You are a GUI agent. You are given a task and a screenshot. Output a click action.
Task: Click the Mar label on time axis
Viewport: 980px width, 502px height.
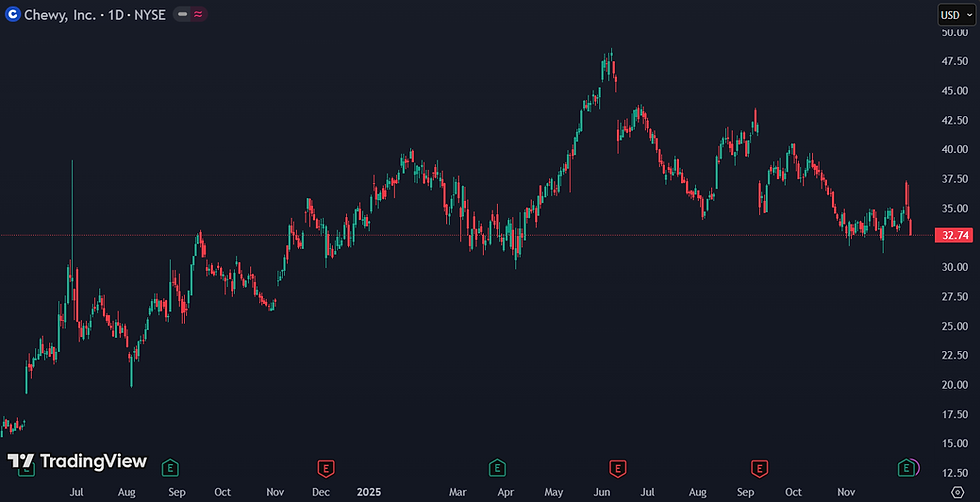[x=457, y=492]
